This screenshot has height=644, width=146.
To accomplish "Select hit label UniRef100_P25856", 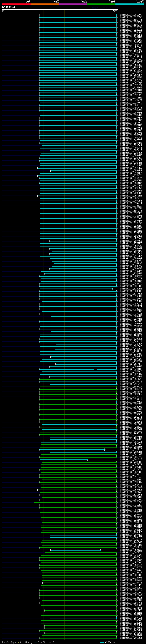I will 131,77.
